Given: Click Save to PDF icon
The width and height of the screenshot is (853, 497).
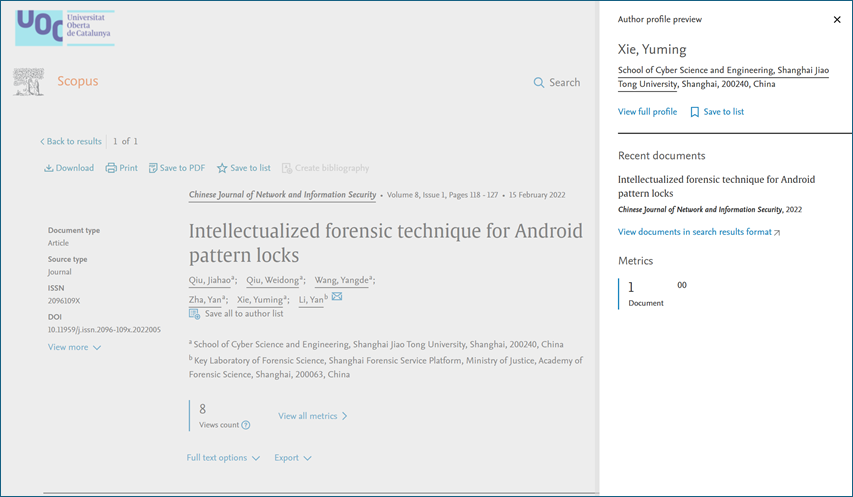Looking at the screenshot, I should (x=153, y=168).
